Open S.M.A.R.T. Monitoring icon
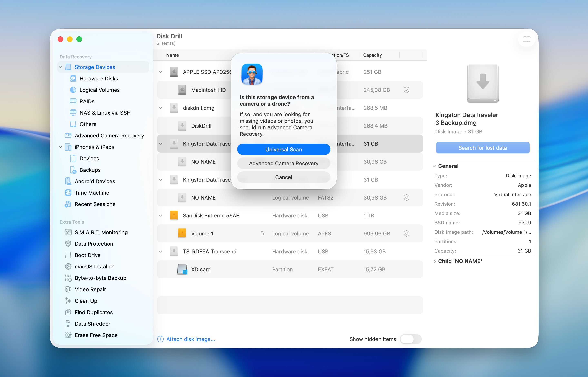Viewport: 588px width, 377px height. pyautogui.click(x=68, y=232)
